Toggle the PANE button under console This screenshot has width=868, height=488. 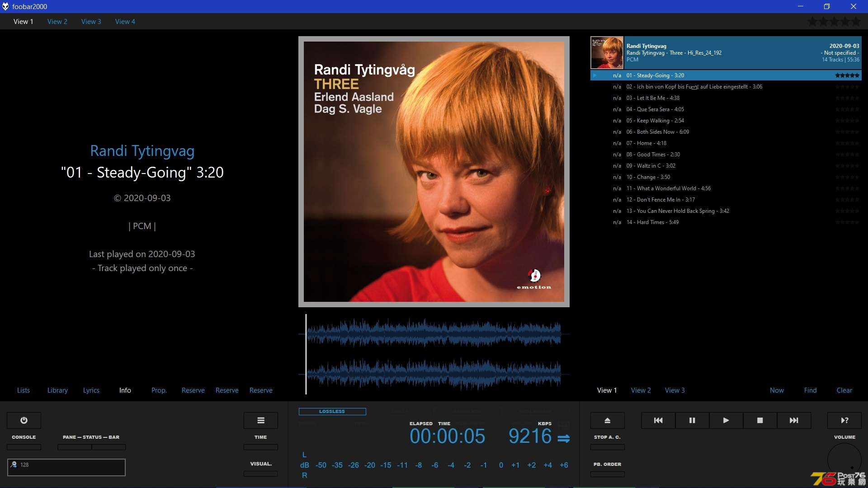click(x=75, y=447)
